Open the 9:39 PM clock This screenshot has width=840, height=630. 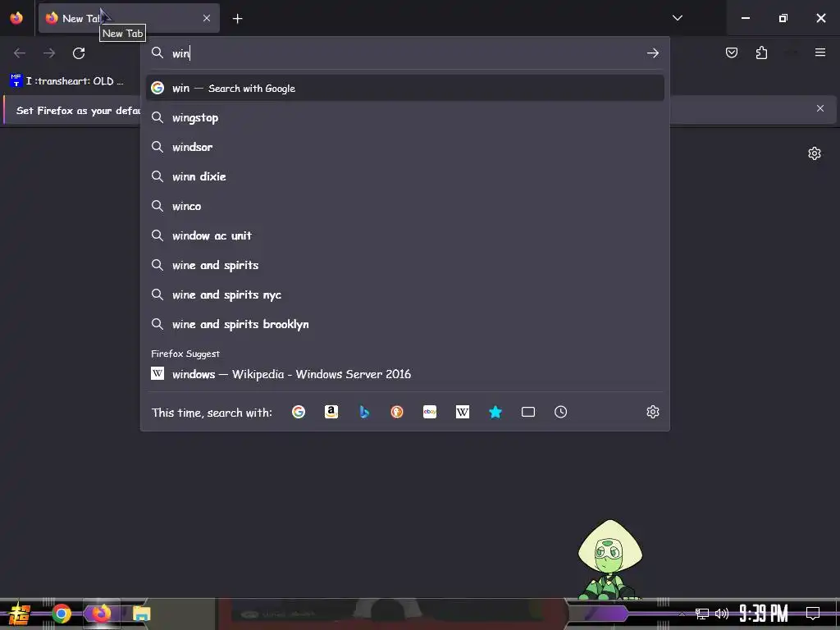pos(764,614)
